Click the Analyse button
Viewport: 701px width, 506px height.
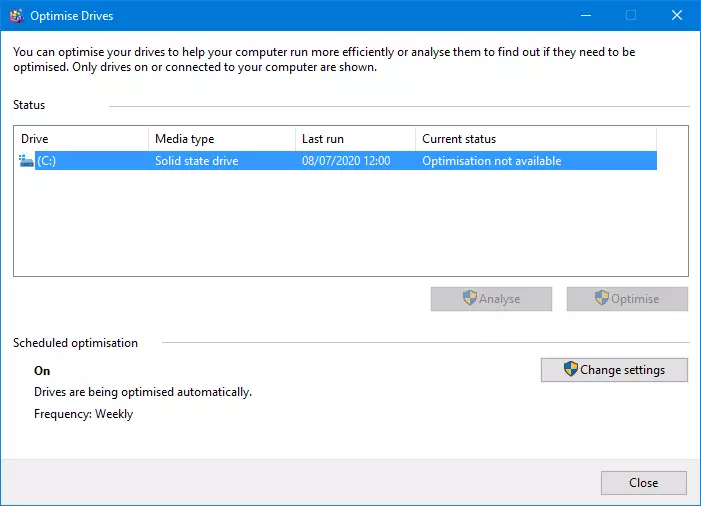coord(491,299)
